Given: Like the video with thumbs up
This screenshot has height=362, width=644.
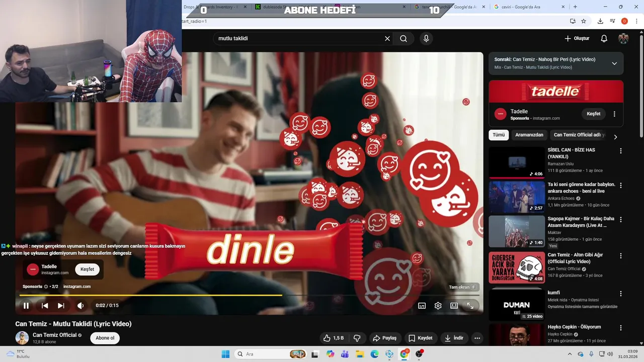Looking at the screenshot, I should point(334,338).
